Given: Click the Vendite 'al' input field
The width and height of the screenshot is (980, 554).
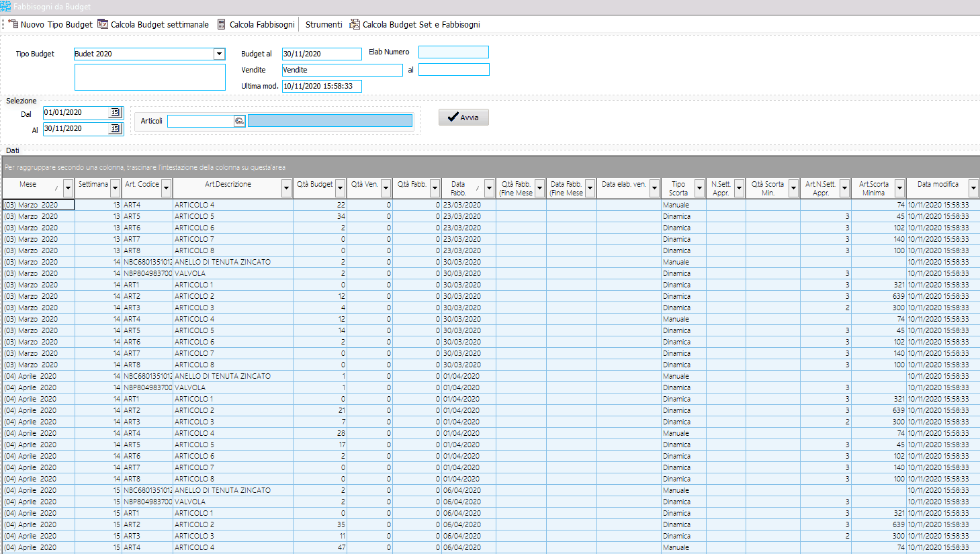Looking at the screenshot, I should click(x=453, y=69).
